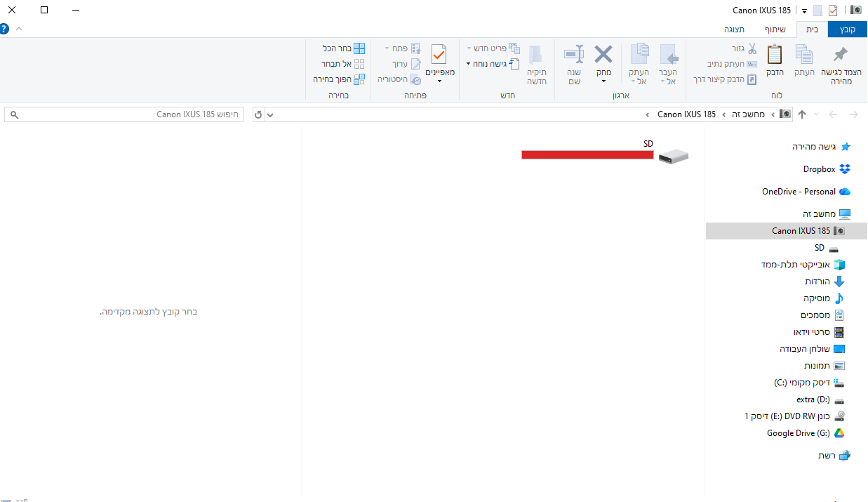Click the New folder (תיקיה חדשה) icon
The height and width of the screenshot is (502, 868).
pyautogui.click(x=536, y=55)
